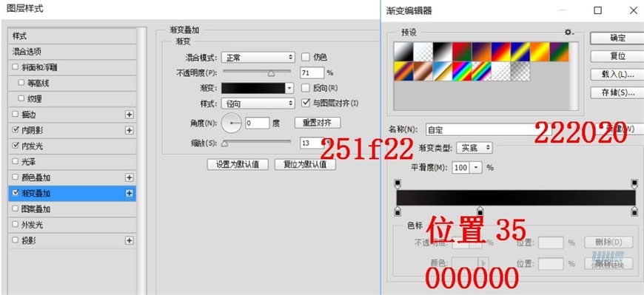Select the rainbow spectrum gradient preset
The image size is (644, 295).
click(462, 71)
